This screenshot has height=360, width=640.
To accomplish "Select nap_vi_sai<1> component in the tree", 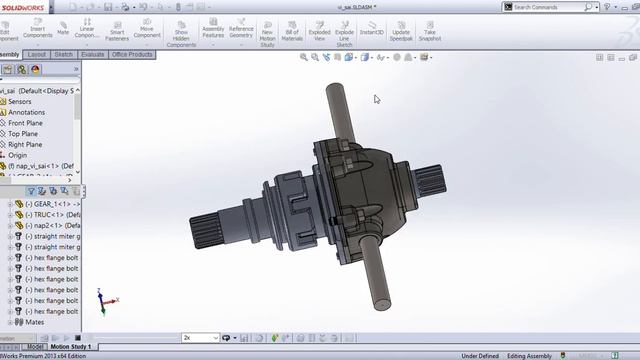I will (41, 166).
